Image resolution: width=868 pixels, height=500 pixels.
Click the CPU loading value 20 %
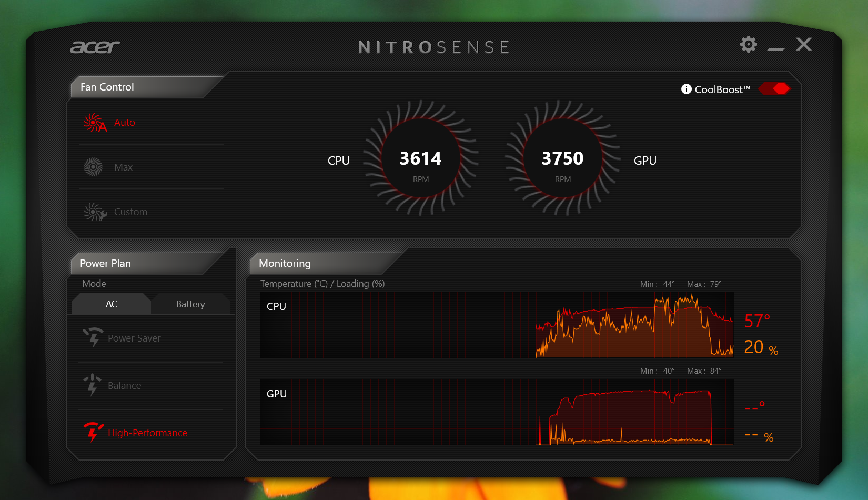[x=761, y=347]
